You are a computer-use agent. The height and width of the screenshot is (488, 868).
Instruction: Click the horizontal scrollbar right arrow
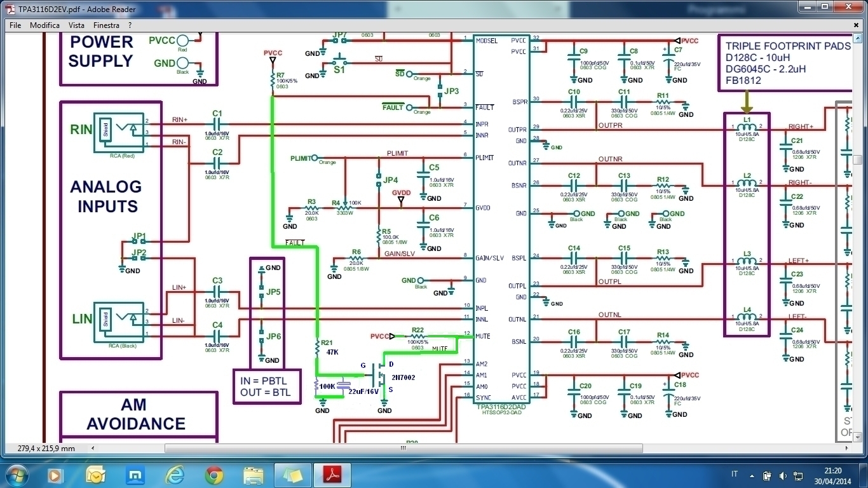tap(847, 448)
